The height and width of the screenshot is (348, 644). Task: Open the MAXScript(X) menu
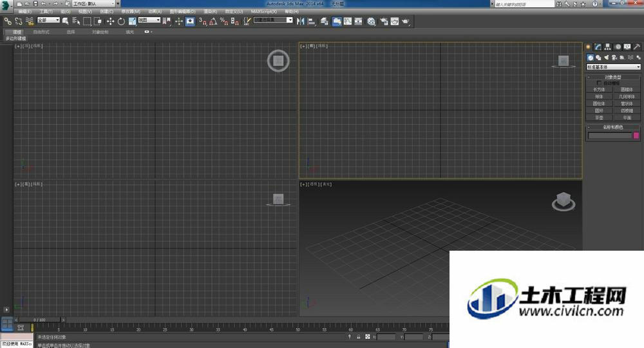pyautogui.click(x=264, y=12)
